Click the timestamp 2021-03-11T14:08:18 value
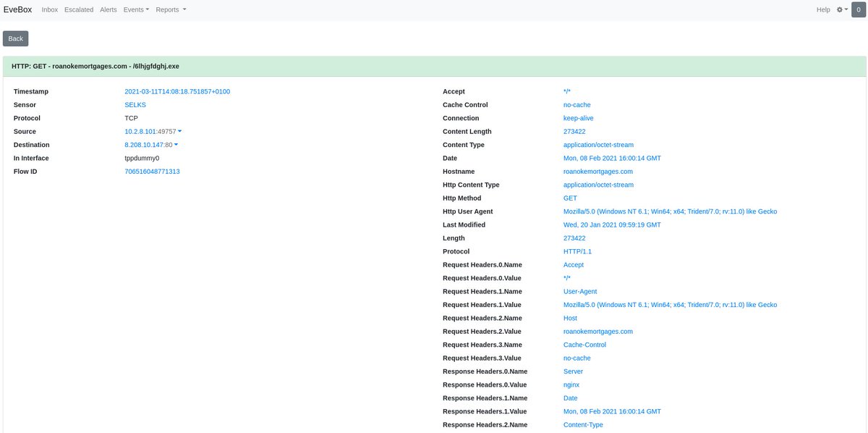868x433 pixels. pos(177,91)
